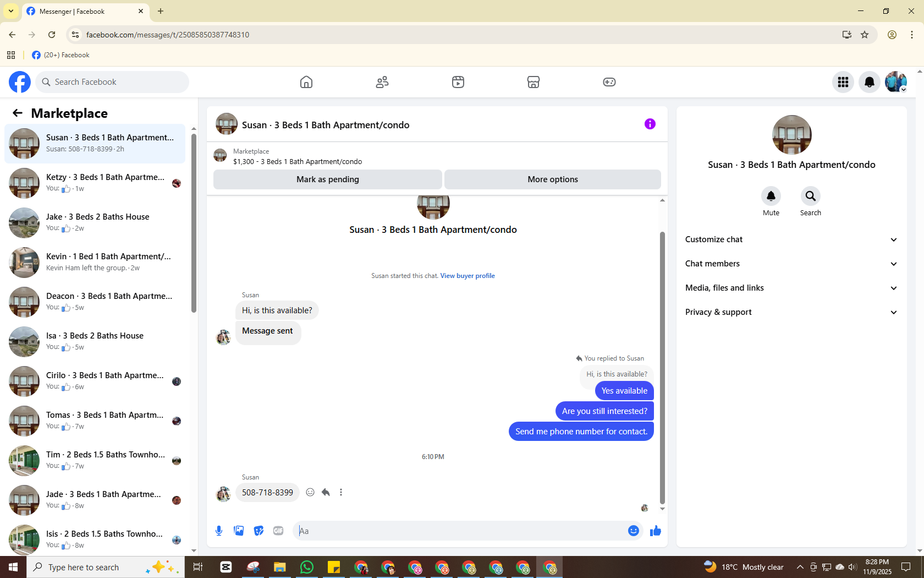Open the Marketplace storefront icon

(x=533, y=82)
